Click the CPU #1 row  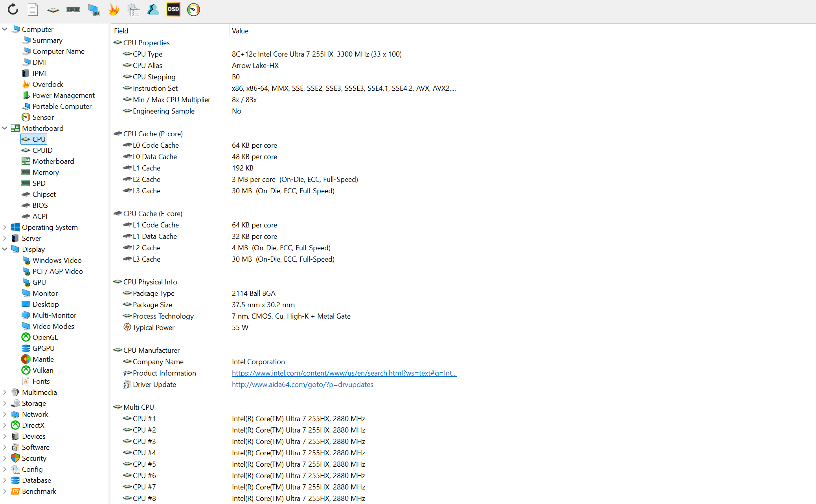[x=285, y=418]
